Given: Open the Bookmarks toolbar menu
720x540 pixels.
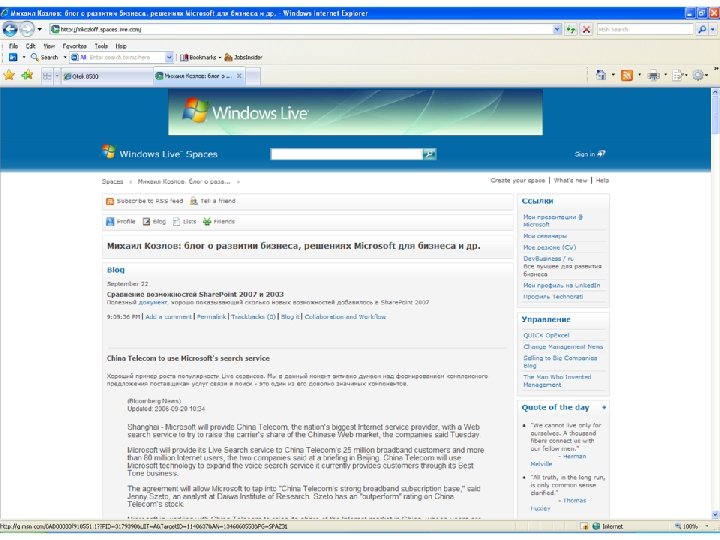Looking at the screenshot, I should point(200,57).
